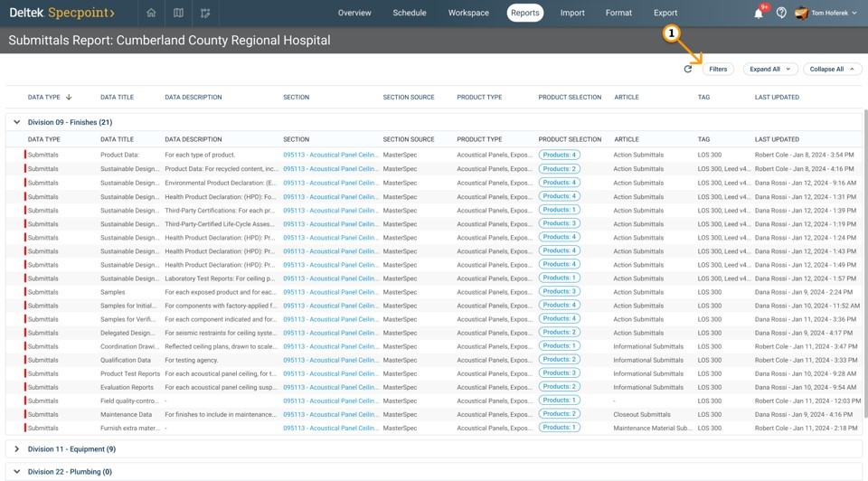Viewport: 868px width, 481px height.
Task: Open the Export menu item
Action: click(665, 13)
